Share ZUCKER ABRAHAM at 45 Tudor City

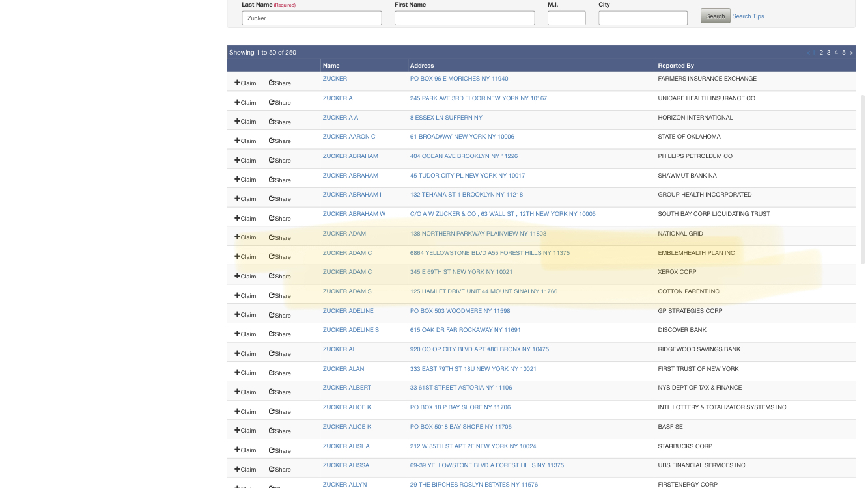[x=280, y=180]
